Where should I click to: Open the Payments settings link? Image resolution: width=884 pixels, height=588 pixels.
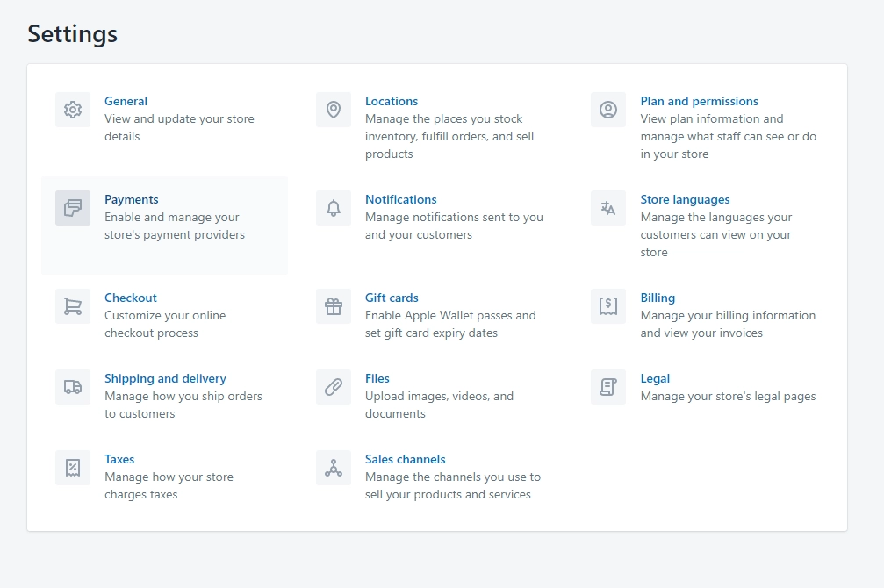pyautogui.click(x=132, y=198)
